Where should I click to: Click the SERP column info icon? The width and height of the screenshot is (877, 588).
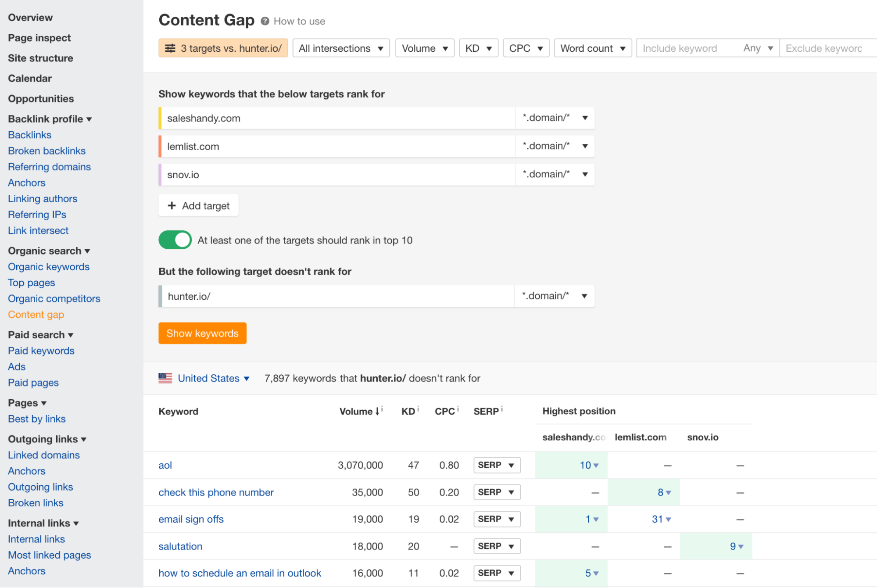(x=502, y=409)
